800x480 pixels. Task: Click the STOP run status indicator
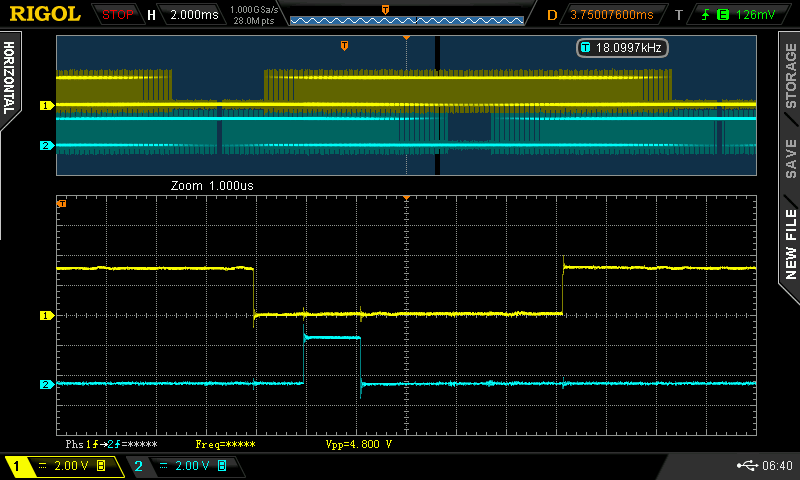coord(118,15)
